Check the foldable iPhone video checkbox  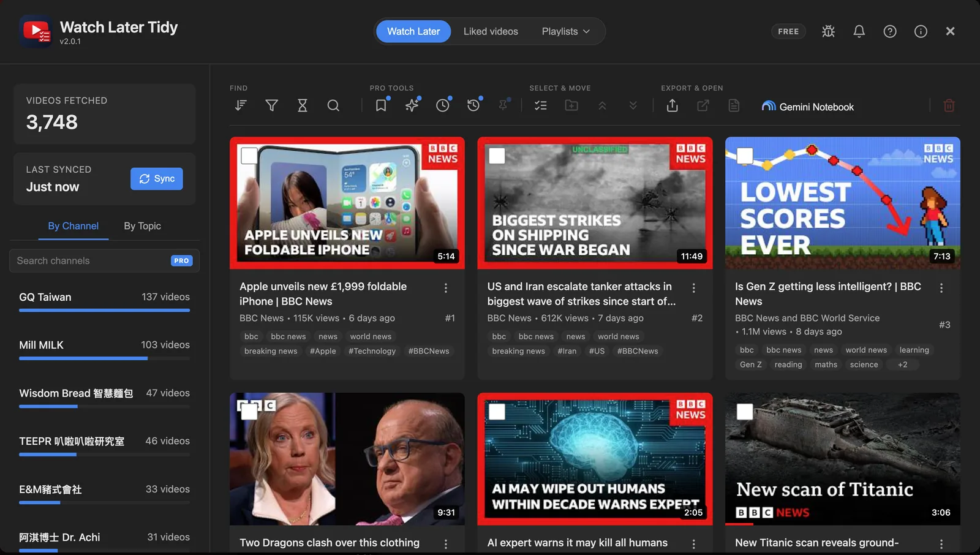(249, 156)
